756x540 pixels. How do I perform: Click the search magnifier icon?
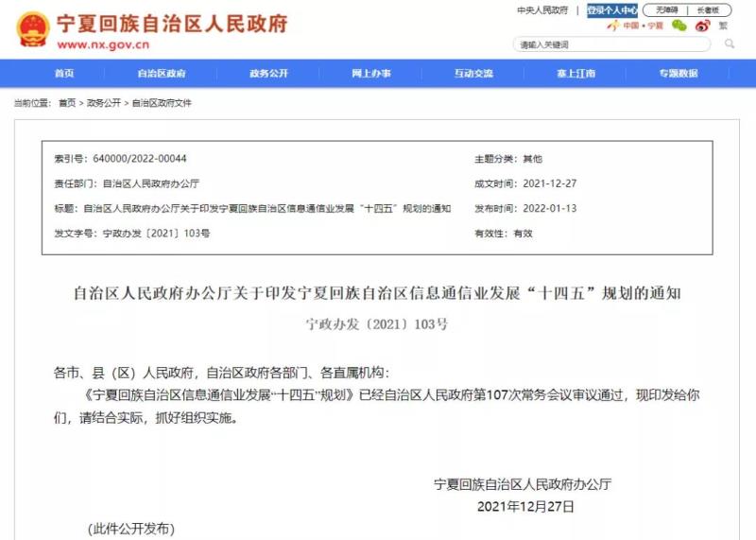coord(729,44)
